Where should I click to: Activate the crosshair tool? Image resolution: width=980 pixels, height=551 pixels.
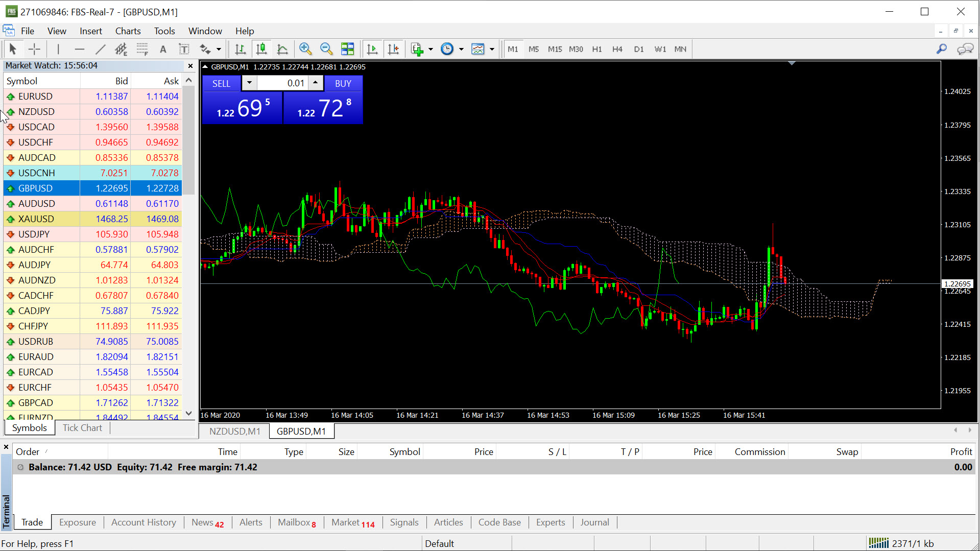[x=34, y=49]
